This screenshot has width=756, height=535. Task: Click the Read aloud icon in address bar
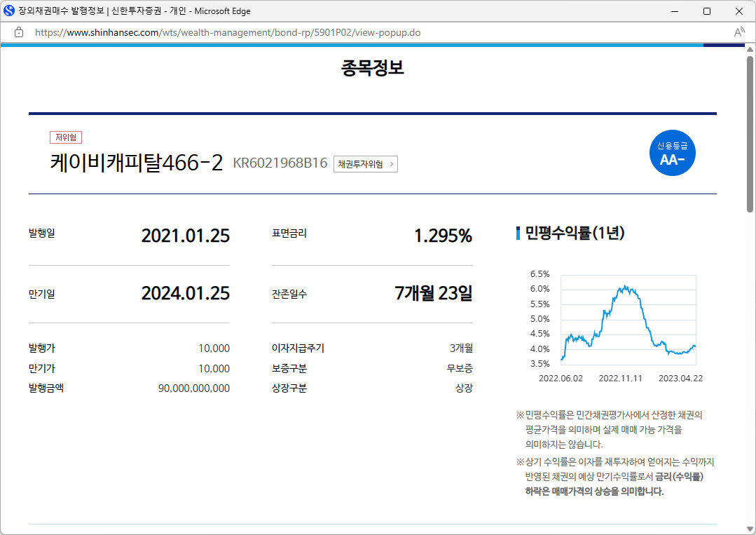[x=738, y=32]
